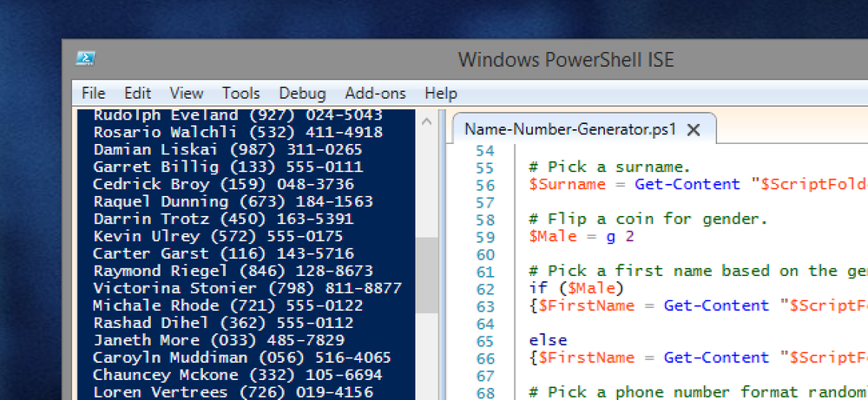Click the Rashad Dihel output line
Screen dimensions: 868x400
223,323
